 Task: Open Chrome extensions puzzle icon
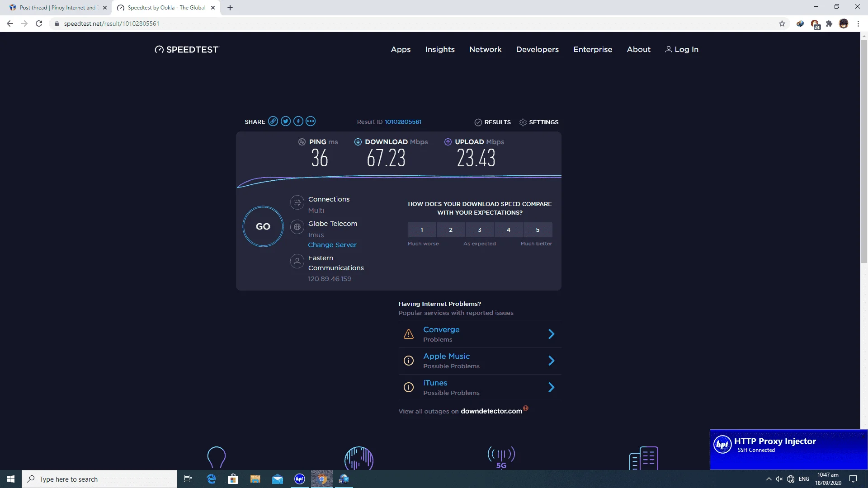point(829,23)
